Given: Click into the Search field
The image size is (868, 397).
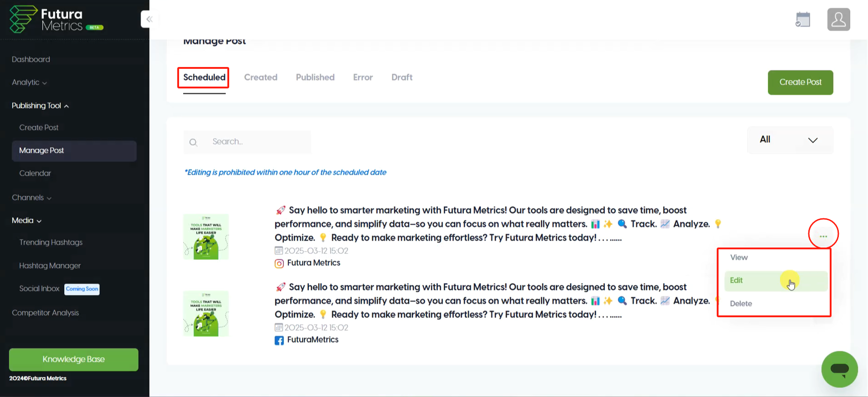Looking at the screenshot, I should click(247, 142).
